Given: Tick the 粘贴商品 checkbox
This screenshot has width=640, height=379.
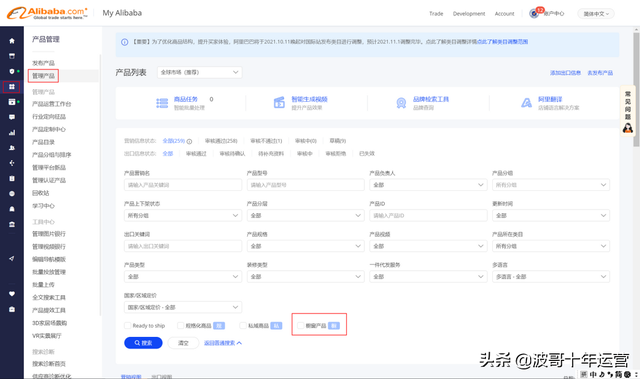Looking at the screenshot, I should [x=243, y=326].
